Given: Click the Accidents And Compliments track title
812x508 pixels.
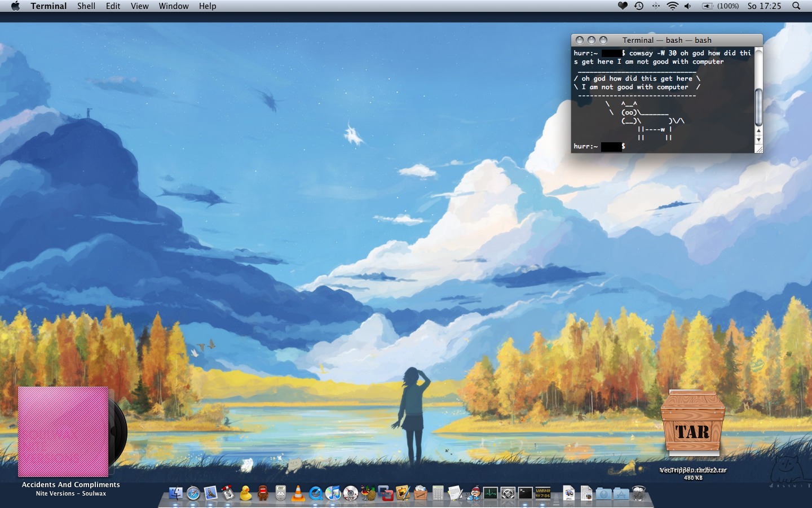Looking at the screenshot, I should (x=71, y=484).
